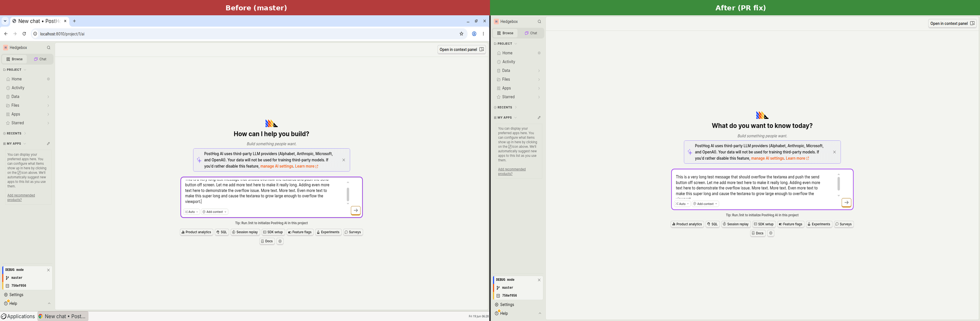Send the message with arrow button in Before panel

(x=355, y=211)
